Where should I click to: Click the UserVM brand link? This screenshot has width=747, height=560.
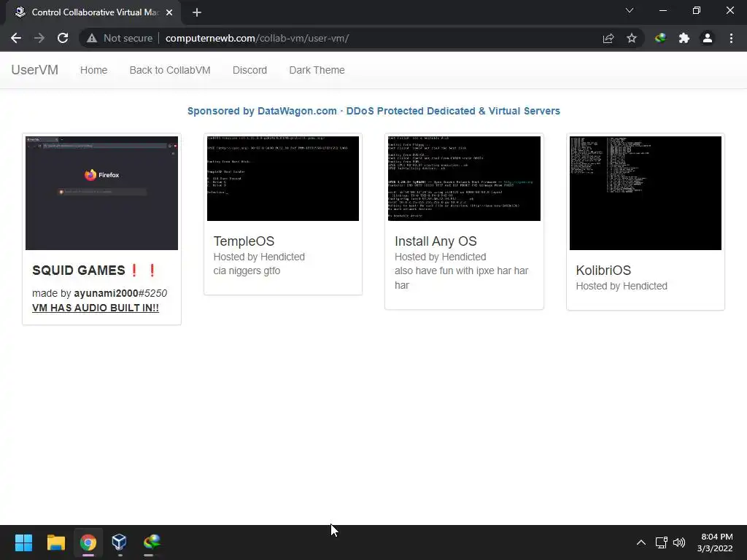35,70
